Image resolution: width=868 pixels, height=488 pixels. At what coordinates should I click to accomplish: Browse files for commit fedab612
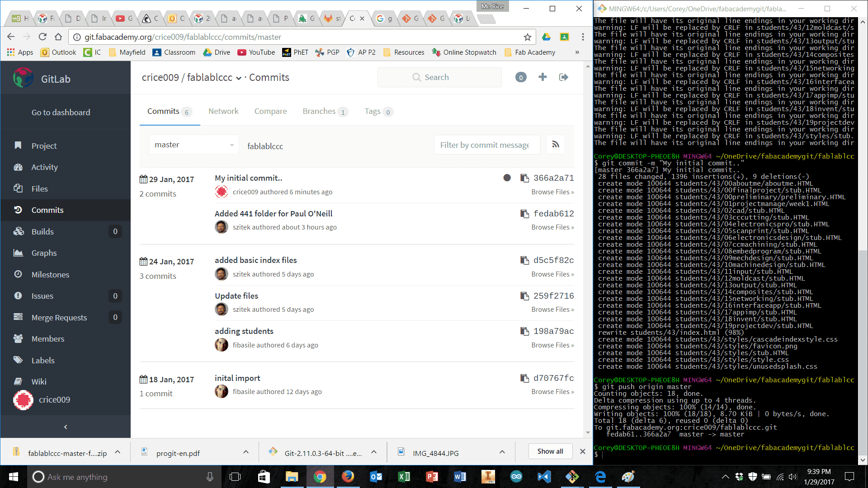point(552,227)
